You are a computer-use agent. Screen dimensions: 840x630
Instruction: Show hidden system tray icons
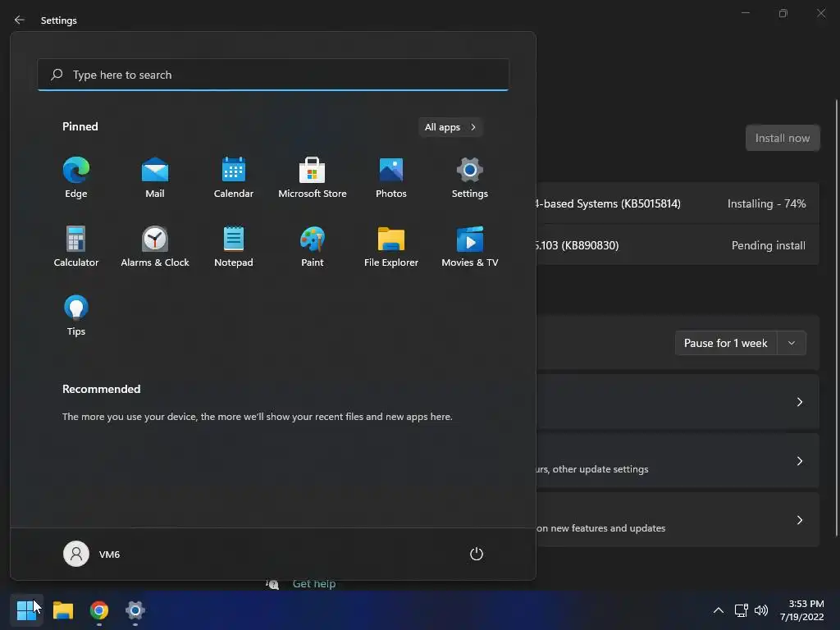coord(719,610)
